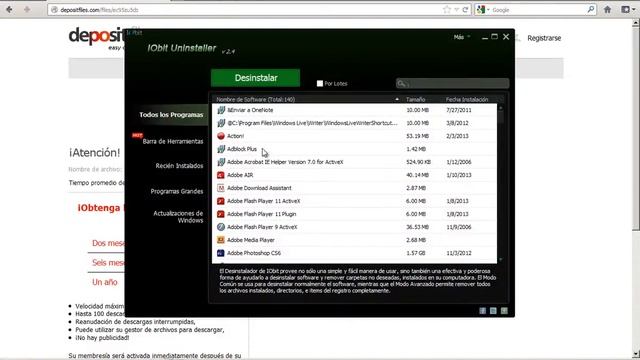
Task: Click sort arrow in name column header
Action: [x=397, y=99]
